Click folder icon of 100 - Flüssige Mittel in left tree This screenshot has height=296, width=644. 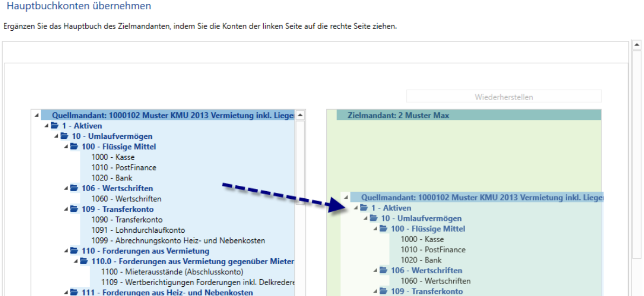74,146
